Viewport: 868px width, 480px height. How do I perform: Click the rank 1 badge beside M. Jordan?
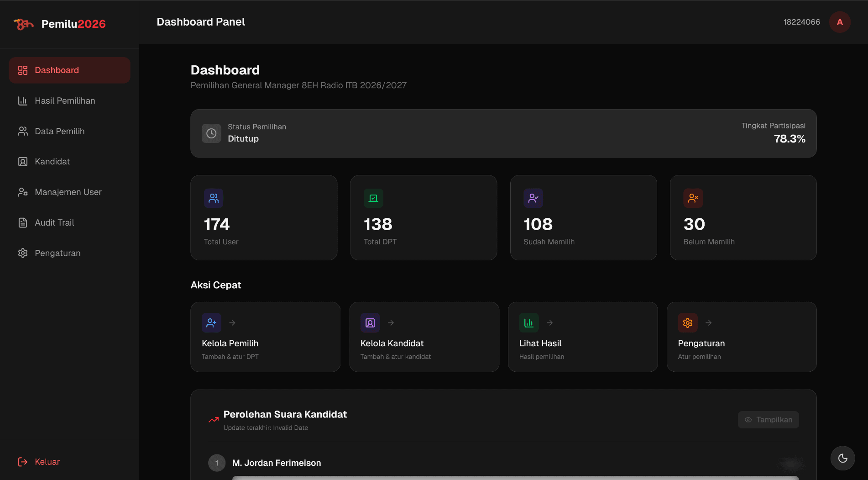click(x=217, y=463)
